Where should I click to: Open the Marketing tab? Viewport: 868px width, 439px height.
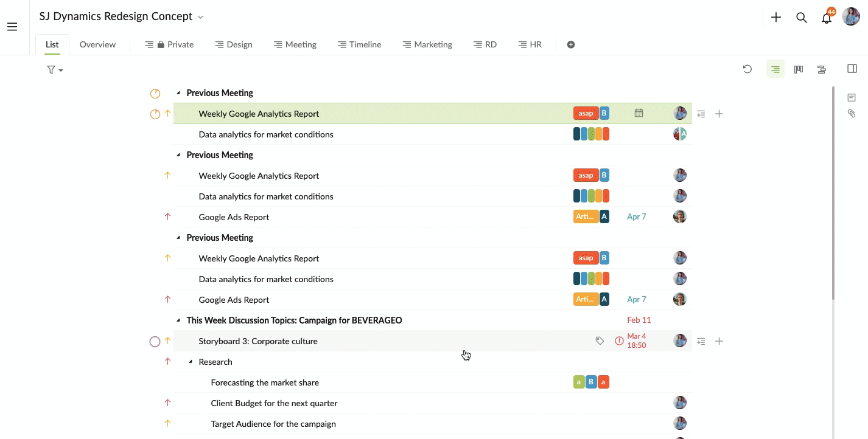pos(427,44)
